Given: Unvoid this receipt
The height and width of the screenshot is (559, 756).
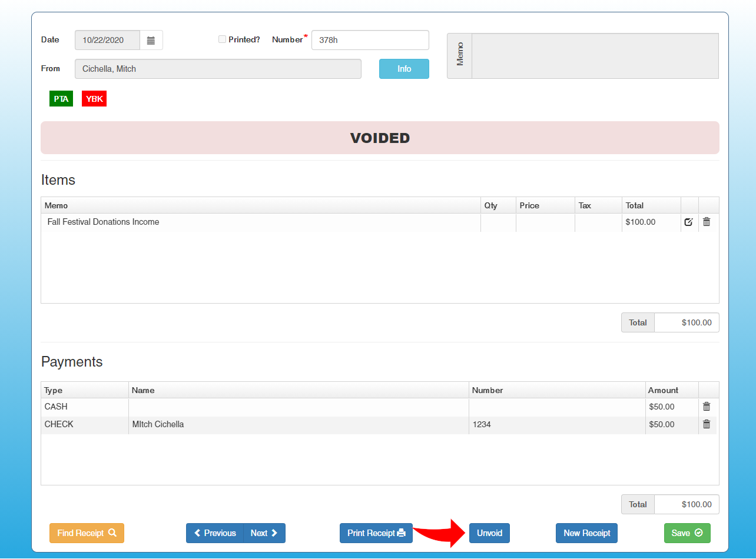Looking at the screenshot, I should 489,533.
